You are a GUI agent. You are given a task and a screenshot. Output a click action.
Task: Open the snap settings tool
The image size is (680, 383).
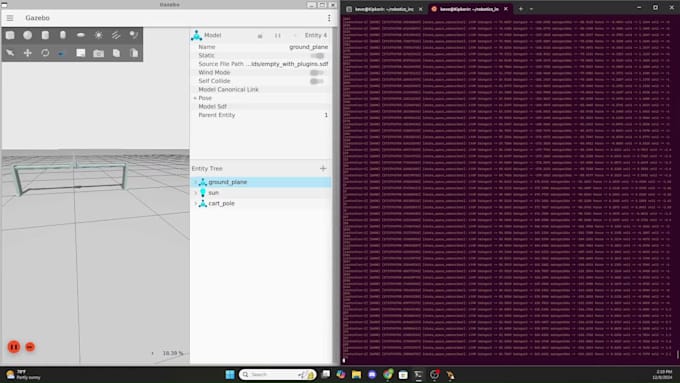pos(61,53)
